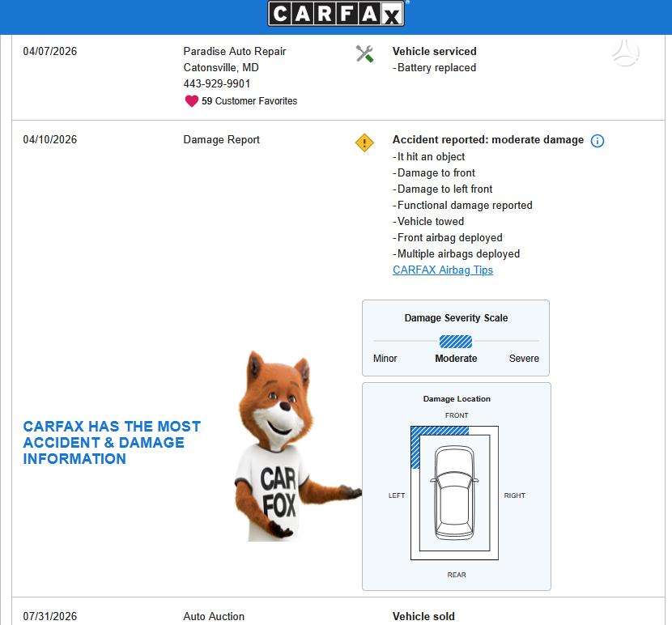Click the pink Customer Favorites heart
The height and width of the screenshot is (625, 672).
coord(191,101)
